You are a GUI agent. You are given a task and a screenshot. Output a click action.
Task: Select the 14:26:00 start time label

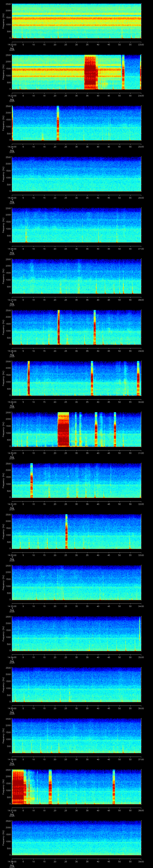[x=12, y=249]
